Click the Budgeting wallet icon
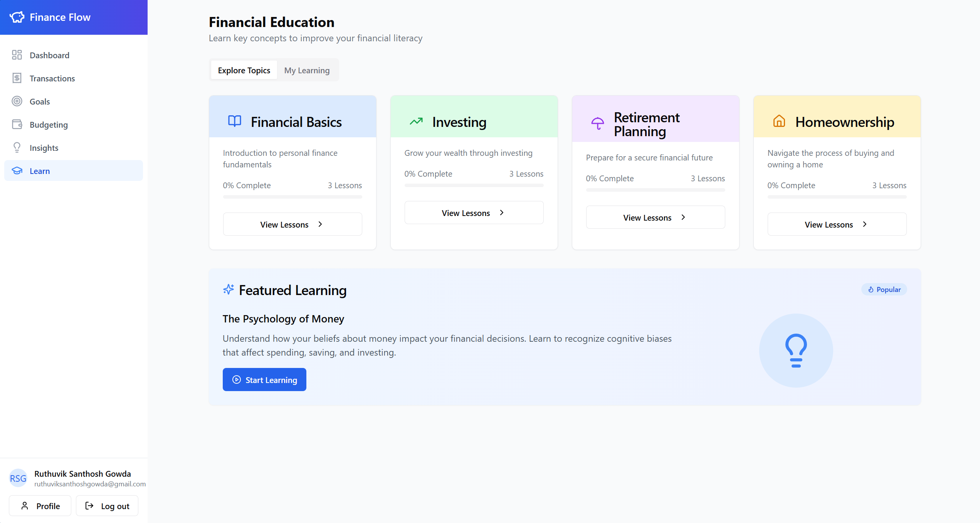This screenshot has width=980, height=523. point(17,125)
